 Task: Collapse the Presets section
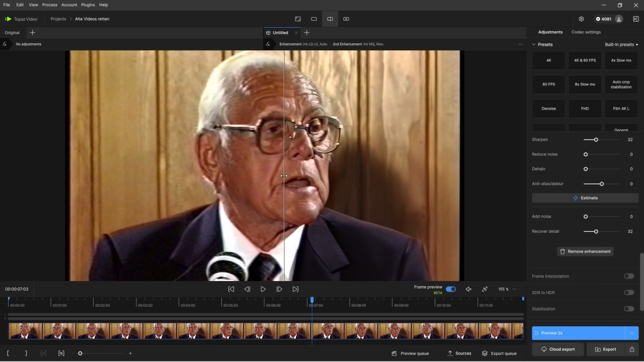click(x=534, y=45)
